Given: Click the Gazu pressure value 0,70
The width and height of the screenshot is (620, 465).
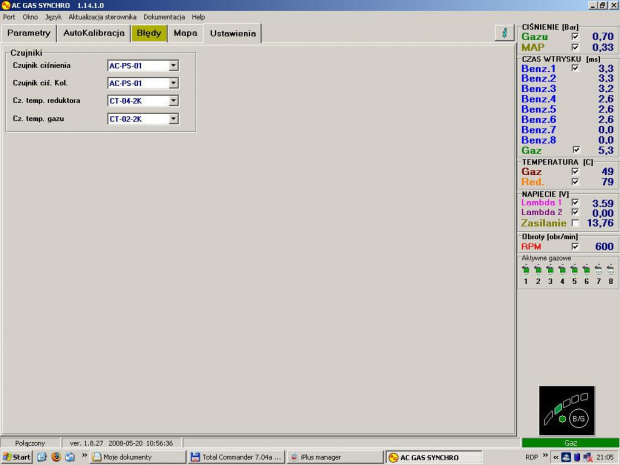Looking at the screenshot, I should point(603,36).
